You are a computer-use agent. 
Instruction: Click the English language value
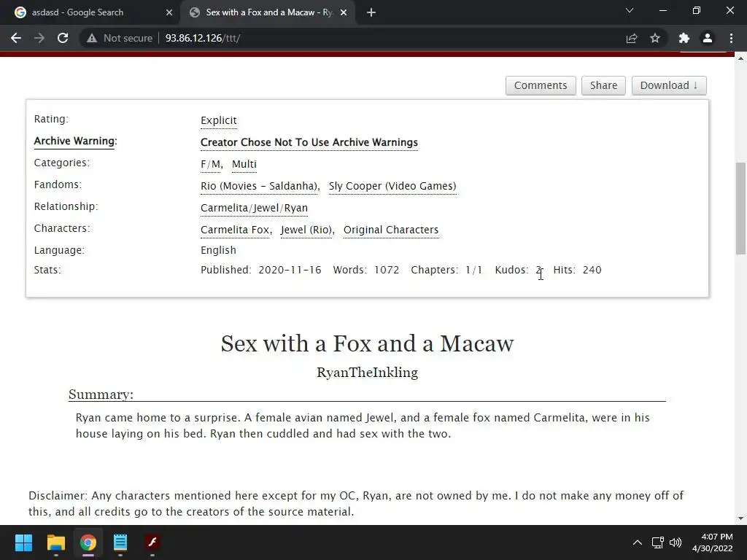click(x=218, y=250)
